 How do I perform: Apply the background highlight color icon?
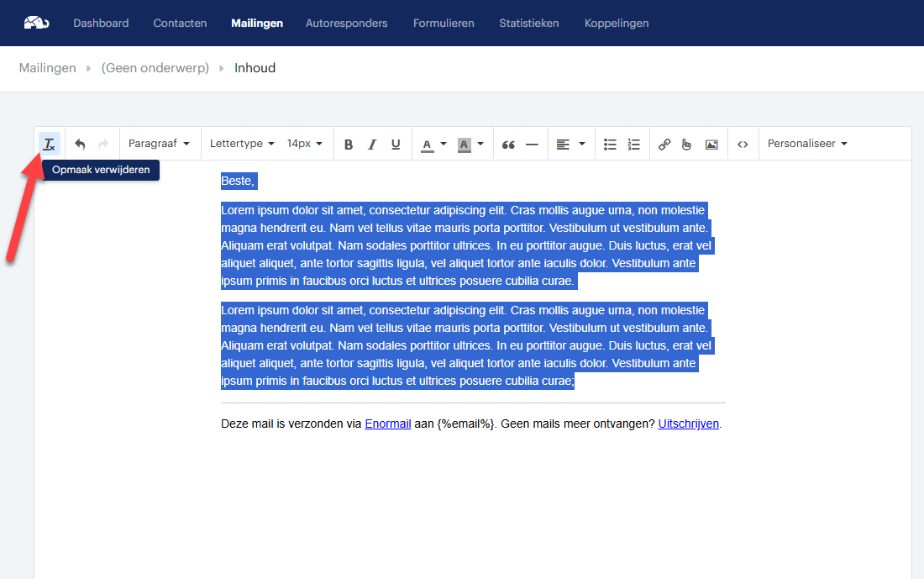coord(465,145)
